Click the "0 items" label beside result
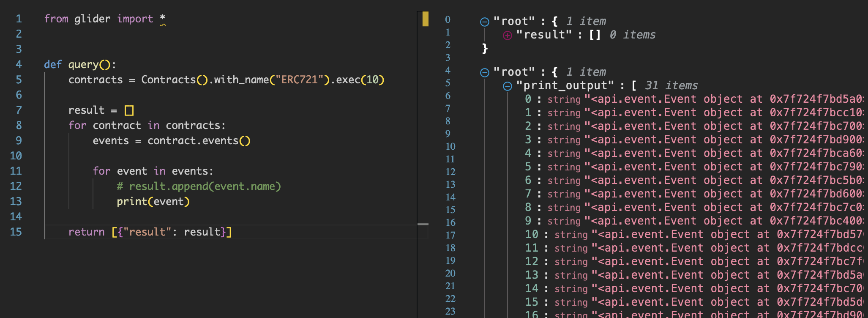 coord(633,35)
